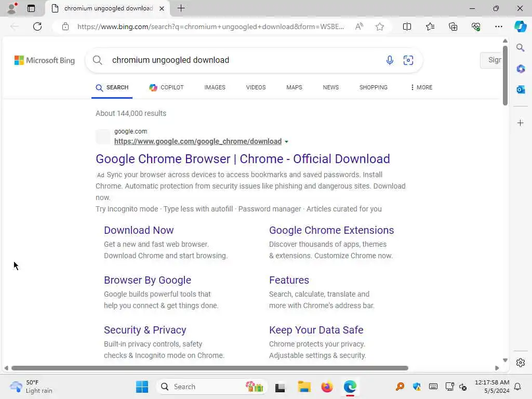Open the Edge profile icon
Viewport: 532px width, 399px height.
click(12, 8)
